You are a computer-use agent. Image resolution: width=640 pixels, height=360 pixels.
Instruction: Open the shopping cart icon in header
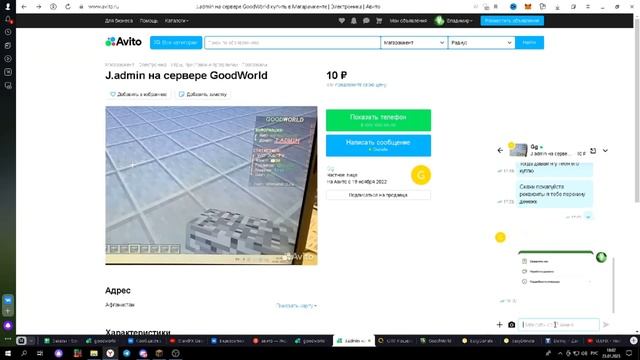point(379,20)
